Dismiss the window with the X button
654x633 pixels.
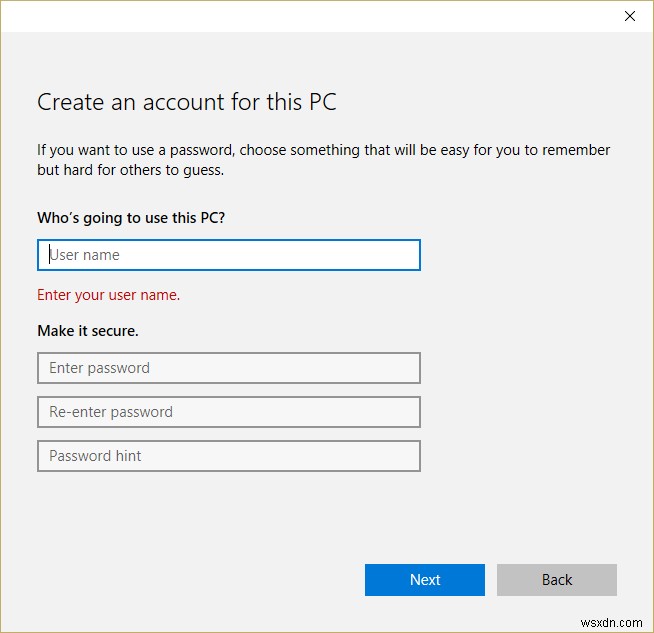pyautogui.click(x=629, y=16)
